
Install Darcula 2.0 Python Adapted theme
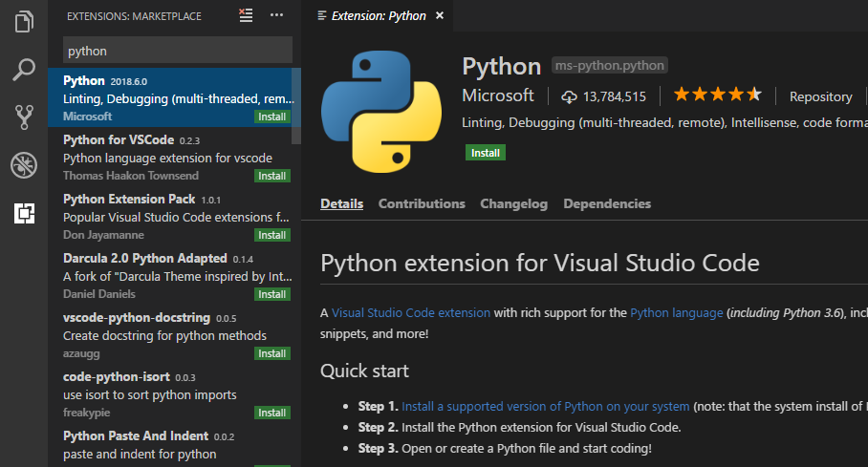[271, 294]
